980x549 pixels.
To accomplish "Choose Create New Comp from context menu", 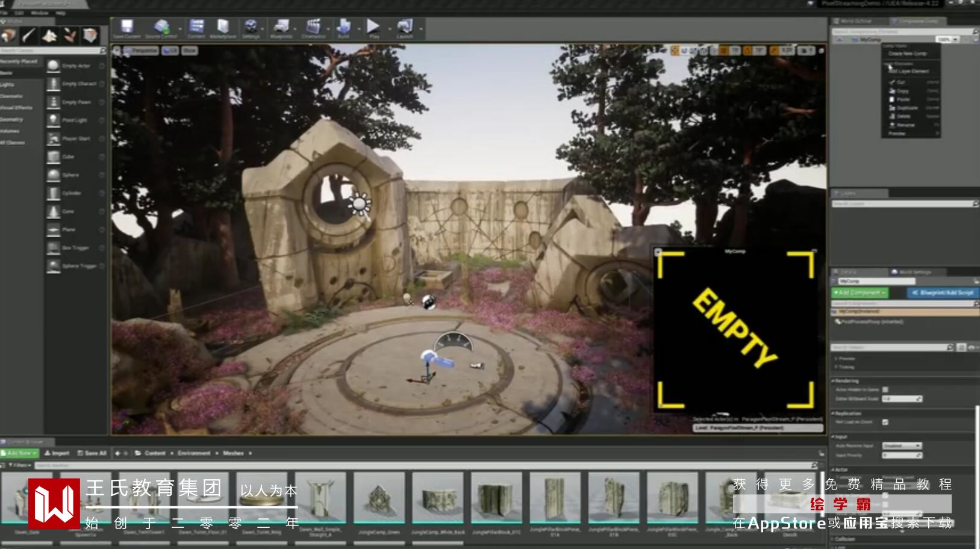I will 908,54.
